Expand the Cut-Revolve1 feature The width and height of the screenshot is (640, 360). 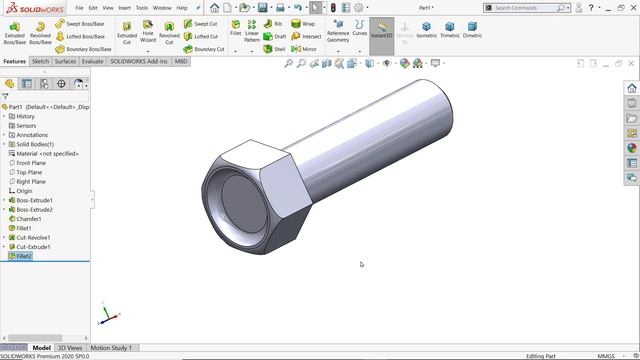pyautogui.click(x=4, y=238)
